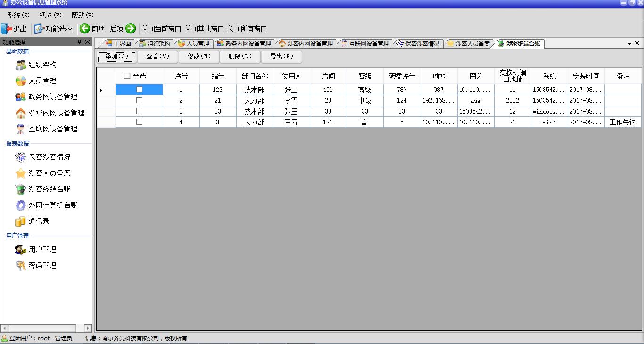The height and width of the screenshot is (344, 644).
Task: Open 功能选择 from the toolbar
Action: click(x=53, y=29)
